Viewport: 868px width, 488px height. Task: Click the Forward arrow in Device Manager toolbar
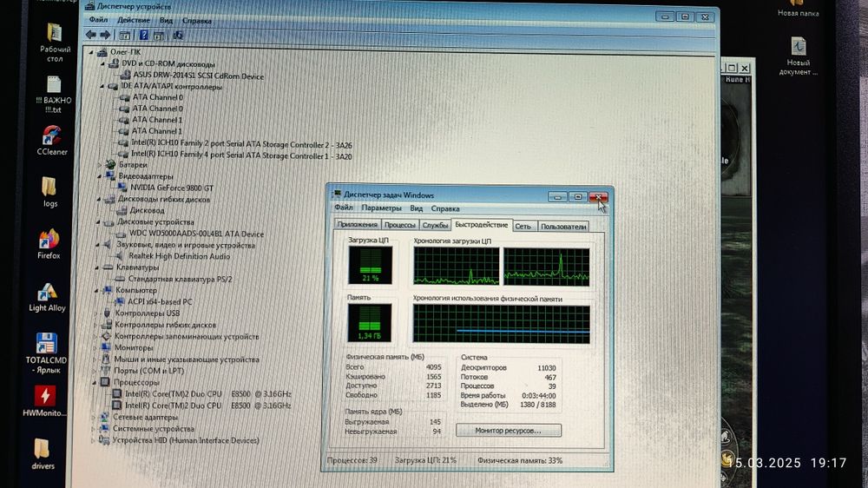point(105,35)
